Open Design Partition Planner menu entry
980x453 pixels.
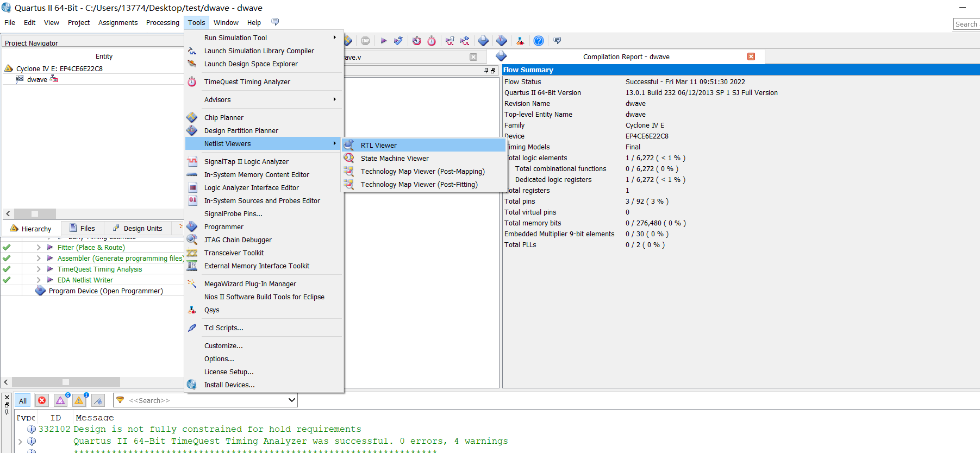[265, 130]
